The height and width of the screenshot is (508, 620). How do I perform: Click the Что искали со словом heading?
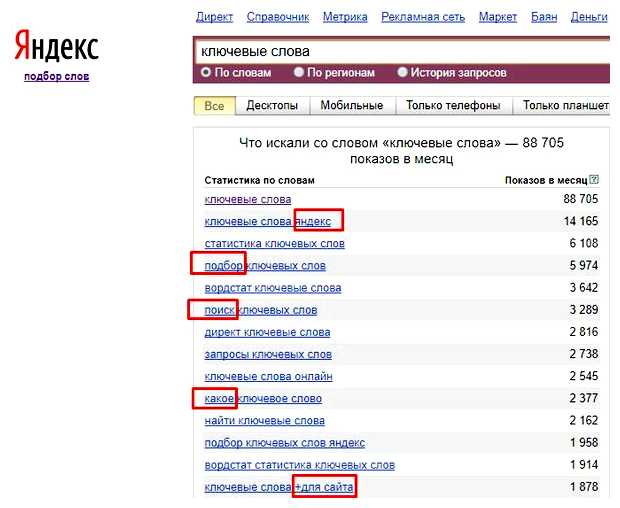[401, 151]
